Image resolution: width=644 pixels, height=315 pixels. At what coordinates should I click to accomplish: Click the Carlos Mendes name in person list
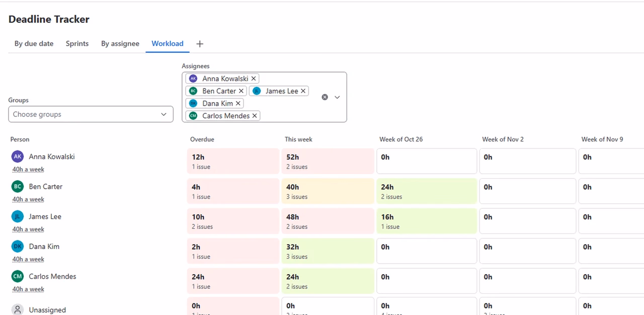point(53,276)
